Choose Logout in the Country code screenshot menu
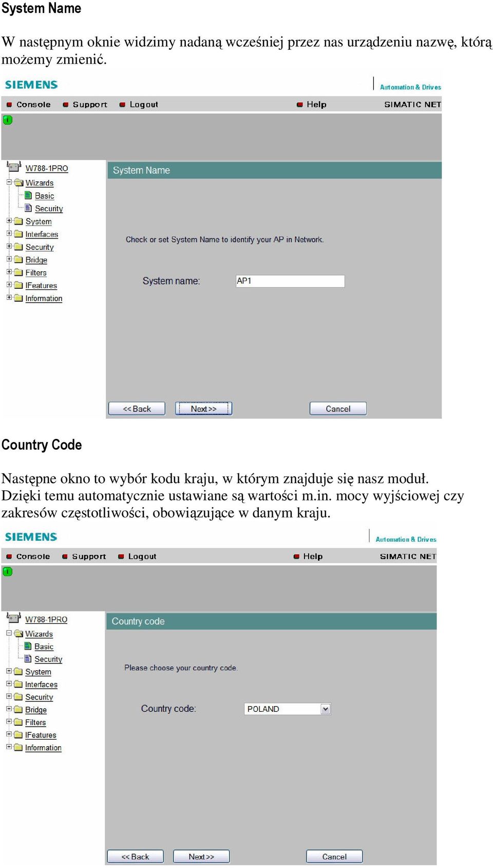Viewport: 493px width, 868px height. (x=142, y=556)
